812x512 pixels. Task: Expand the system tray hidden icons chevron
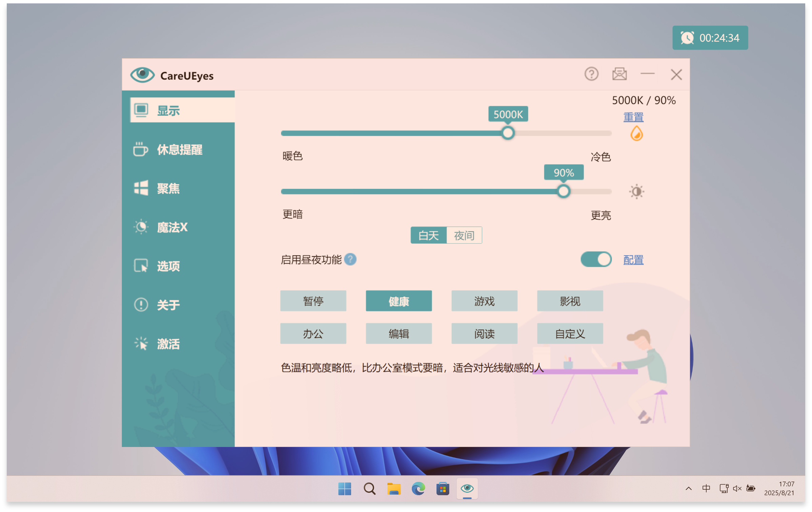tap(688, 488)
